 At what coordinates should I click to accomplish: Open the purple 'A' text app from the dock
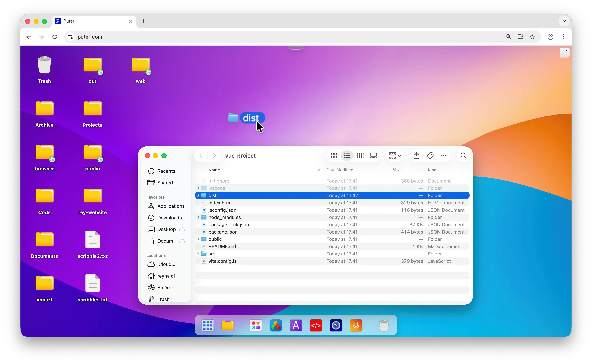[x=296, y=325]
